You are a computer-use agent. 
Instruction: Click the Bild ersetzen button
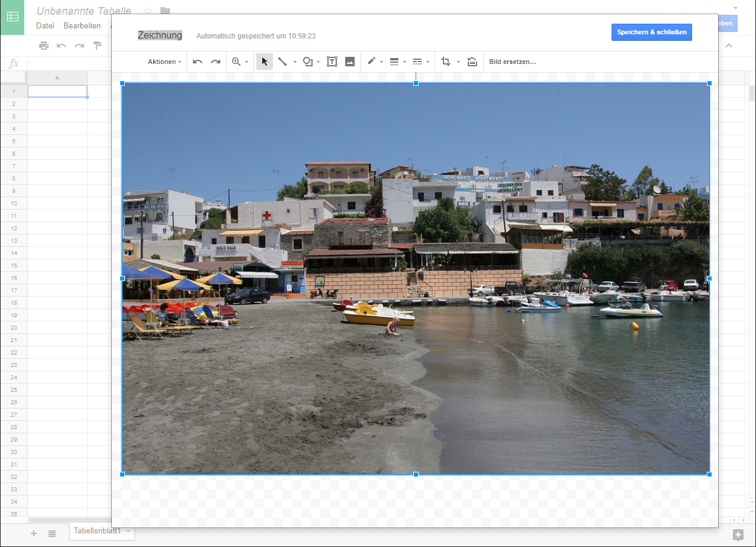coord(512,62)
